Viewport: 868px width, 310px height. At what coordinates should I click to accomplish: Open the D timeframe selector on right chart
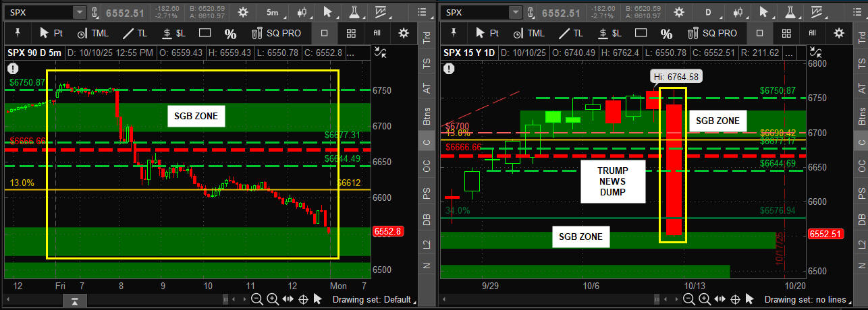[x=709, y=12]
